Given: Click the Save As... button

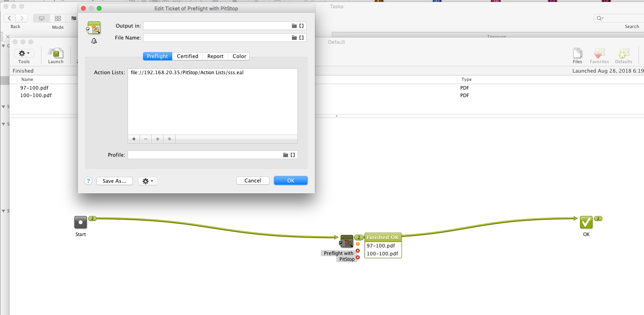Looking at the screenshot, I should pos(115,181).
